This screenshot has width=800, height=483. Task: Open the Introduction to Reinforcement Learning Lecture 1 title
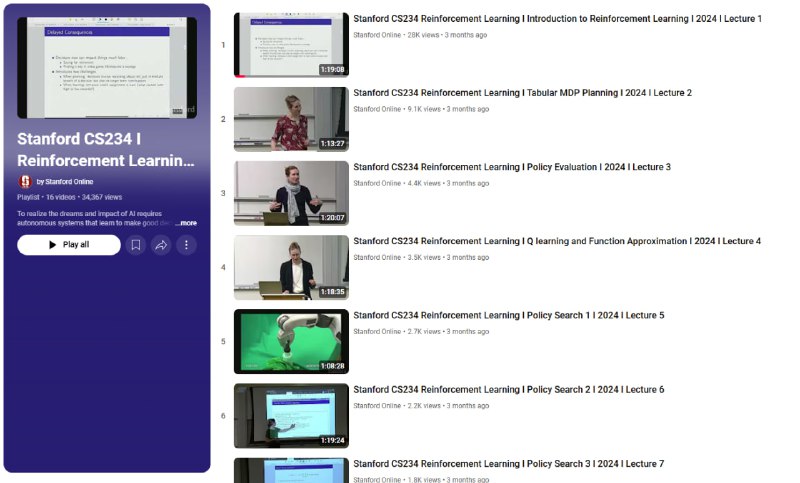pos(557,19)
